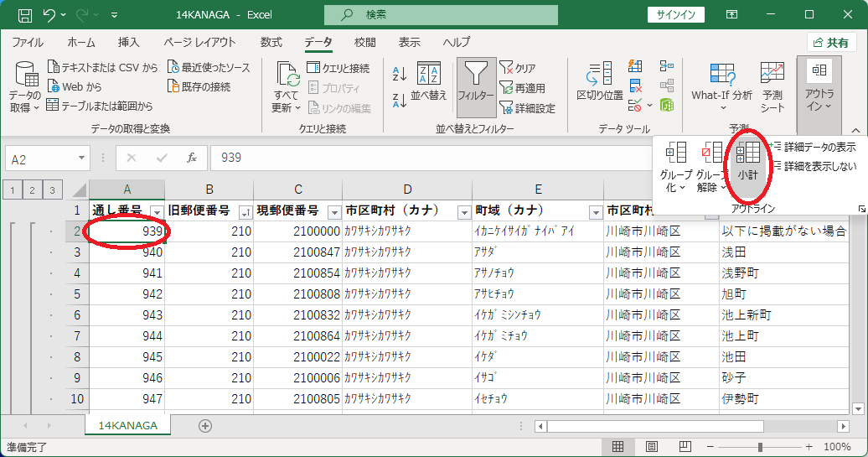Open the filter dropdown for 通し番号
This screenshot has height=457, width=868.
[x=158, y=212]
